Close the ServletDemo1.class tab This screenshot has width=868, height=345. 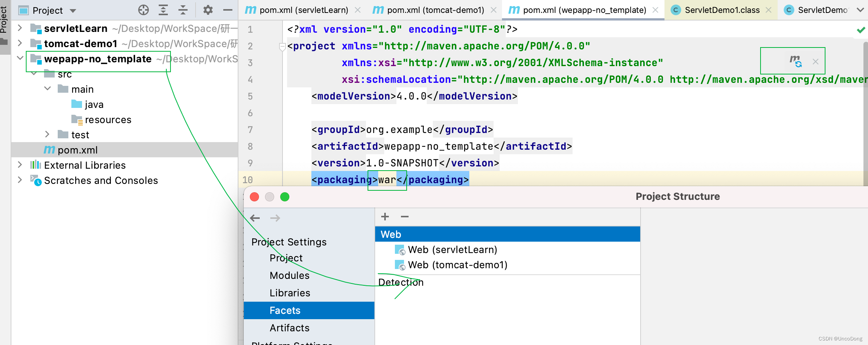coord(769,10)
